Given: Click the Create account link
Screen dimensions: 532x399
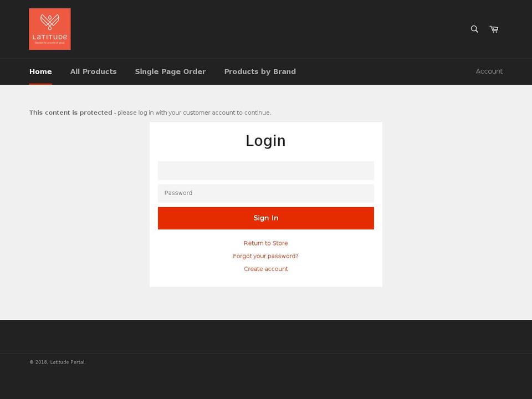Looking at the screenshot, I should click(266, 269).
